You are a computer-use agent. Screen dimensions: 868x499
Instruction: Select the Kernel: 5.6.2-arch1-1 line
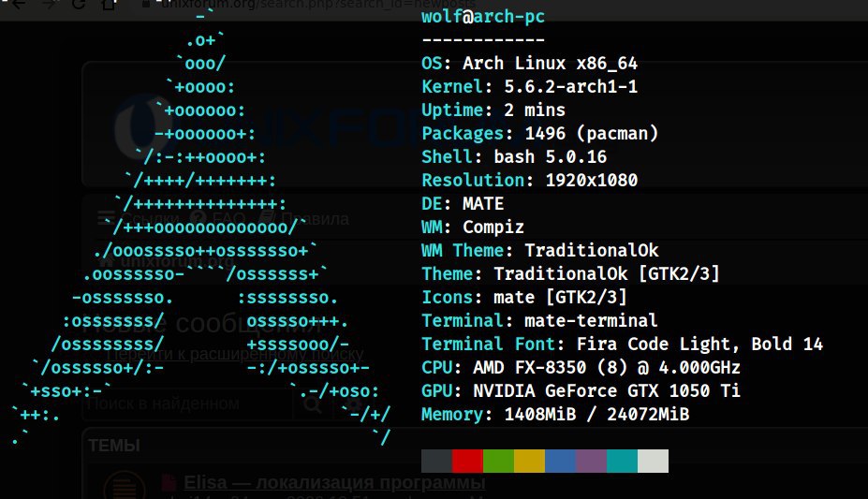click(x=529, y=86)
